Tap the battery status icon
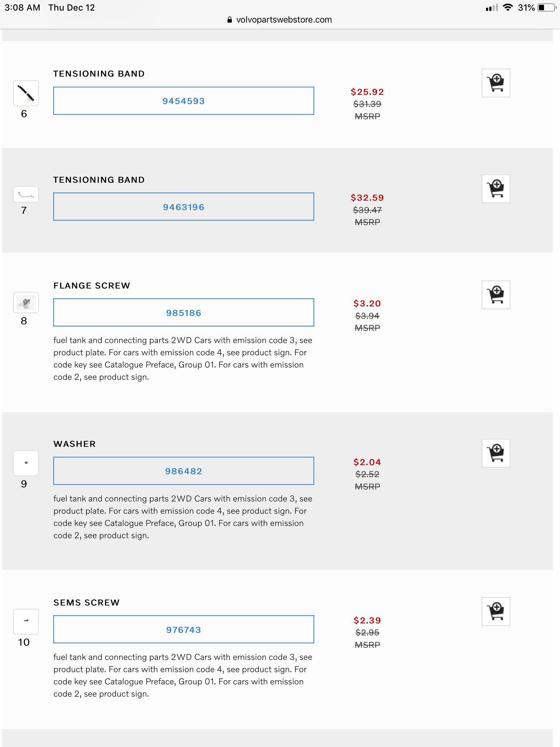560x747 pixels. pyautogui.click(x=546, y=8)
